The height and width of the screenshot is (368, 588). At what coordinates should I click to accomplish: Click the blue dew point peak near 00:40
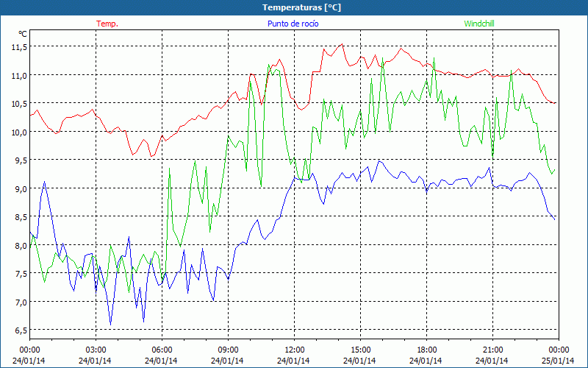44,182
